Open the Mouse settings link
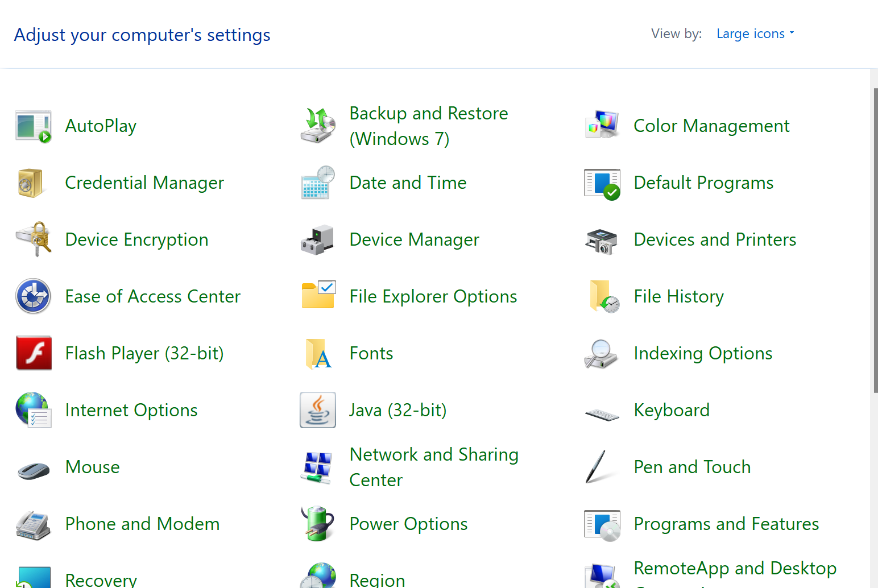 click(x=92, y=467)
